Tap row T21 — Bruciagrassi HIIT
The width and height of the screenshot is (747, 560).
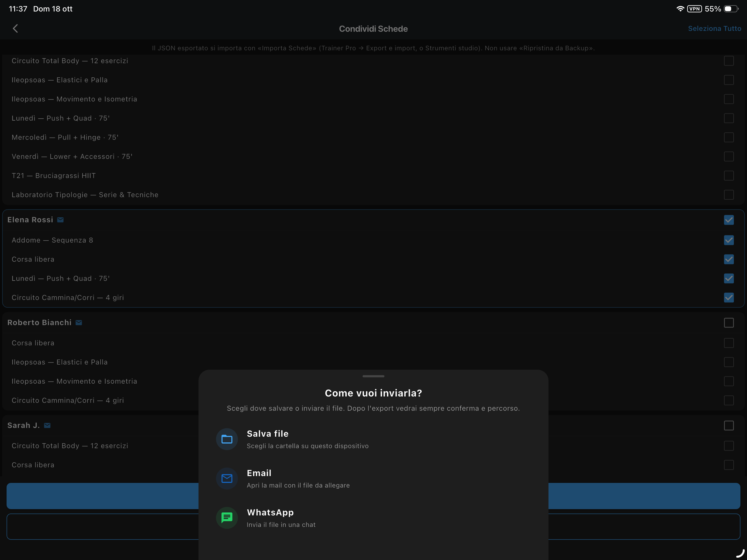(373, 176)
